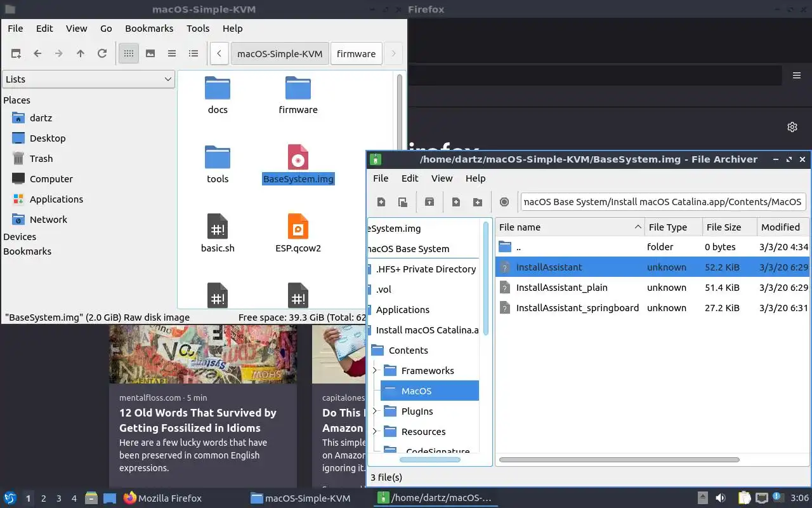The width and height of the screenshot is (812, 508).
Task: Select InstallAssistant file row
Action: tap(652, 267)
